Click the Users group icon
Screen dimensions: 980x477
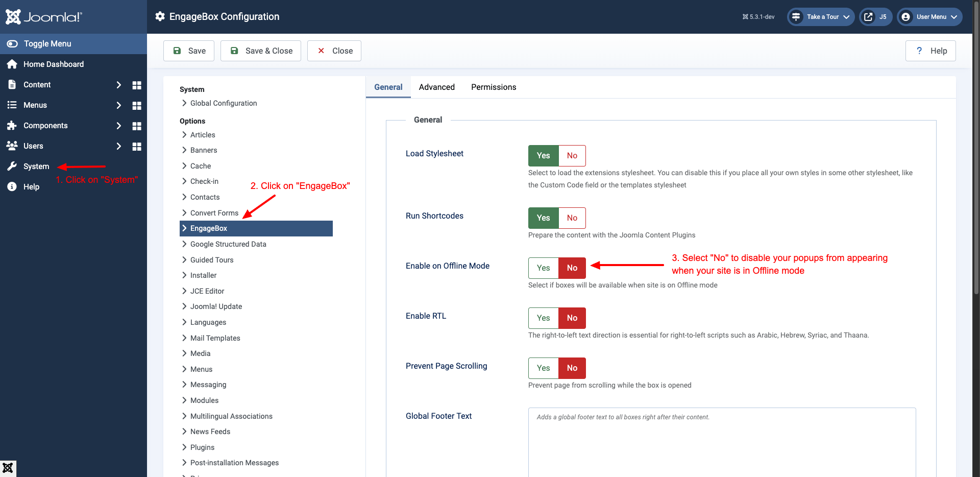click(12, 146)
